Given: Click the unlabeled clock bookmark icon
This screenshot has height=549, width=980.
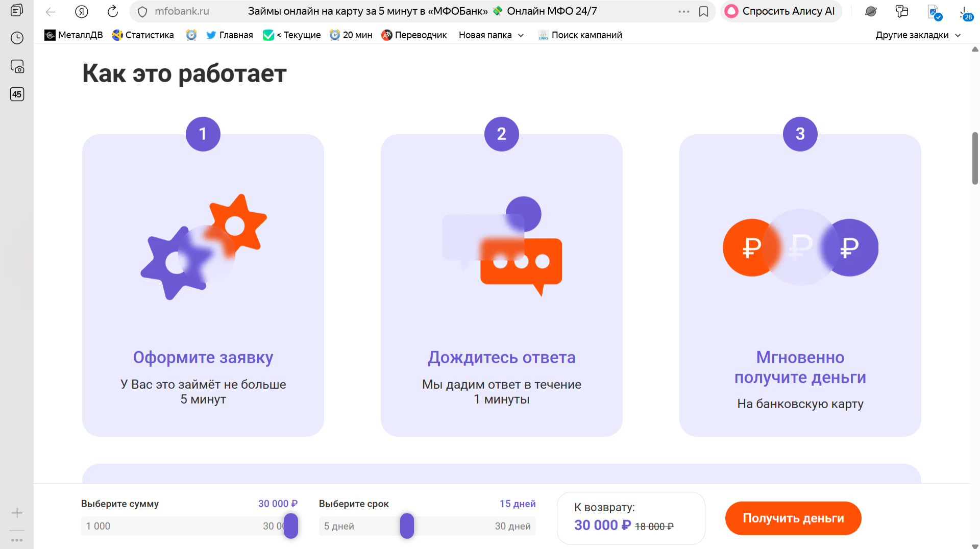Looking at the screenshot, I should click(x=191, y=35).
